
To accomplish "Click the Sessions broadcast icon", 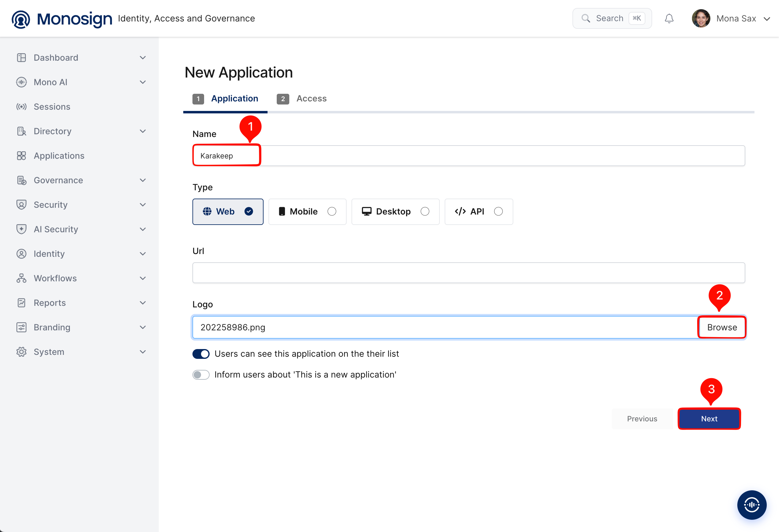I will tap(21, 107).
